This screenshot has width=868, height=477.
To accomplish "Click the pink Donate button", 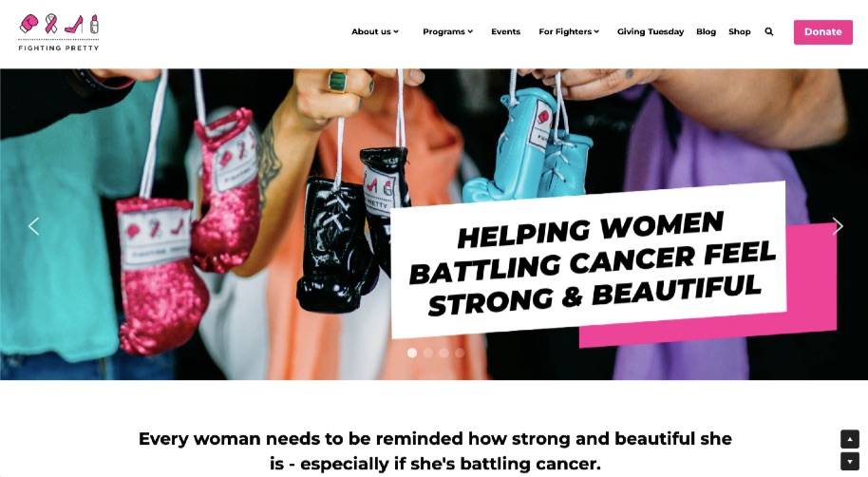I will point(823,32).
